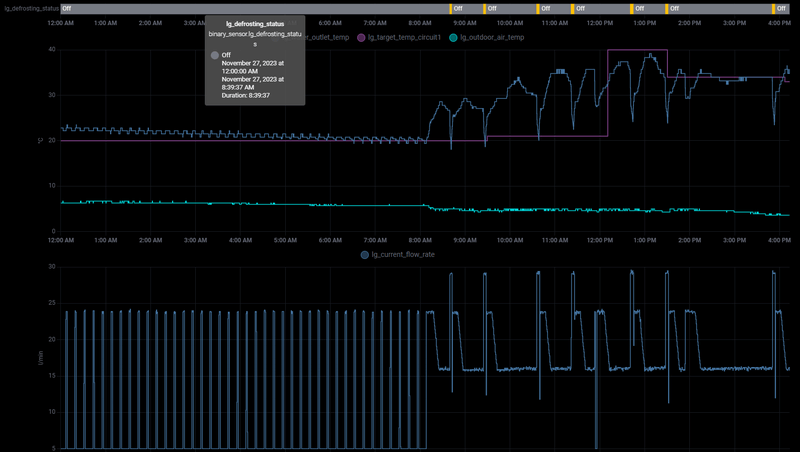Toggle the lg_target_temp_circuit1 series label

(x=407, y=37)
